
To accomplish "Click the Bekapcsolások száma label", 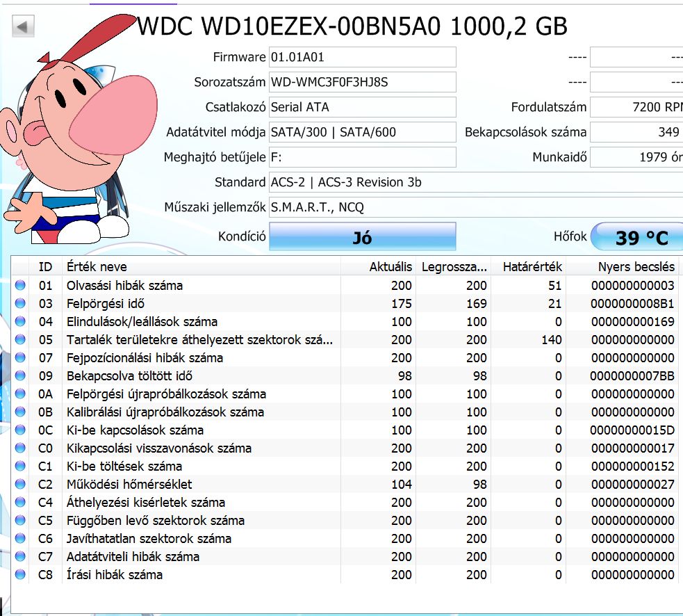I will [526, 132].
